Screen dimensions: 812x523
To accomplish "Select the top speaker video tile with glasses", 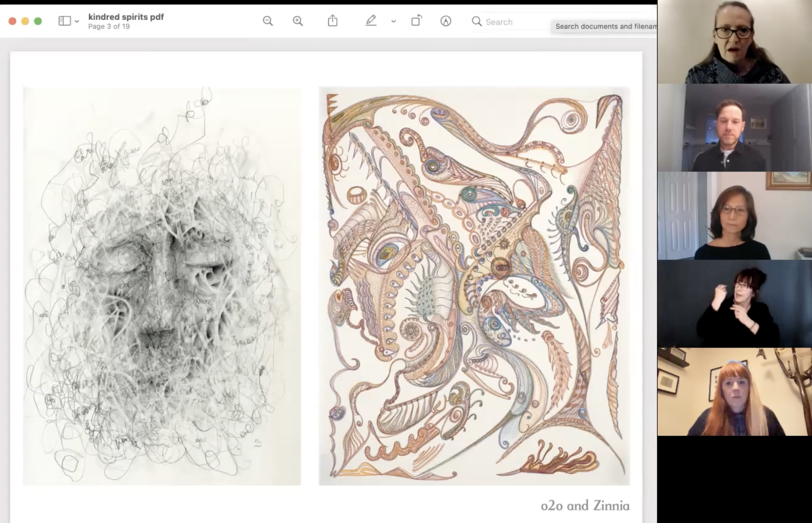I will click(734, 42).
